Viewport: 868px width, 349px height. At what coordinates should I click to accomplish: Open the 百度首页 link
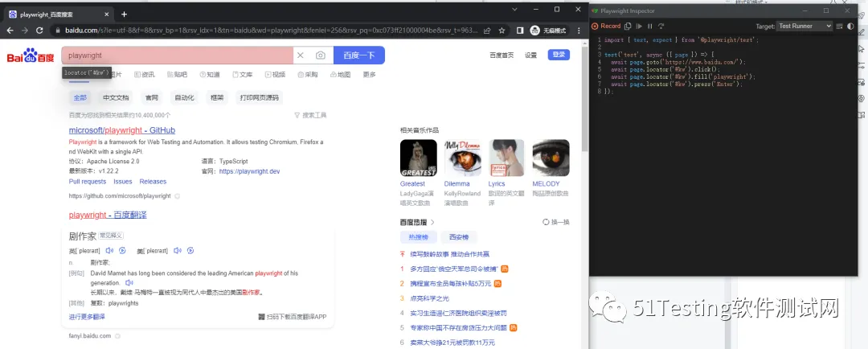(x=502, y=55)
